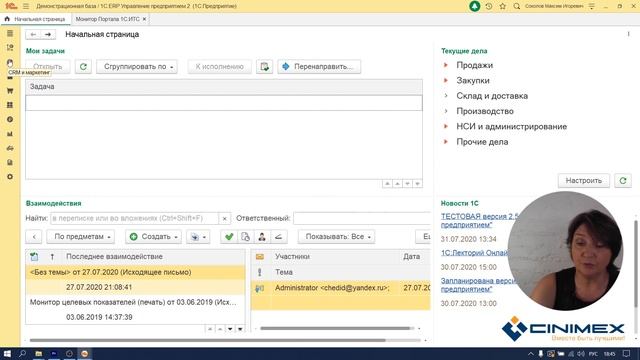Select the Монитор целевых показателей row
640x360 pixels.
click(135, 309)
